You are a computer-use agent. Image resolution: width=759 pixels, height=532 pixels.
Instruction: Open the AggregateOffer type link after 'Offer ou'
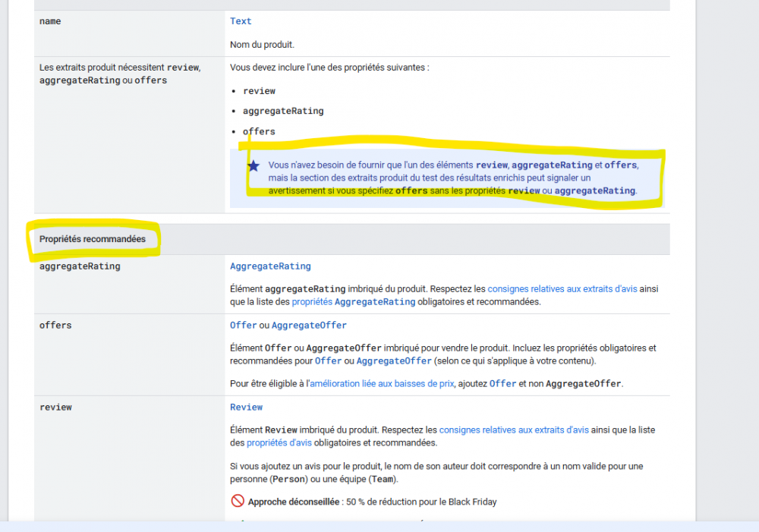309,326
